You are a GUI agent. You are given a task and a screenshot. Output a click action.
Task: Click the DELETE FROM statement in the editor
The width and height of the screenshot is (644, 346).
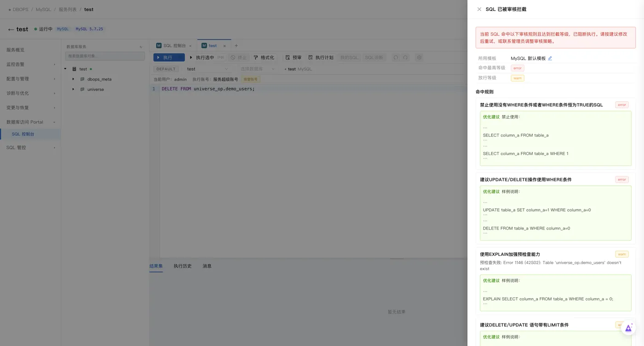208,89
